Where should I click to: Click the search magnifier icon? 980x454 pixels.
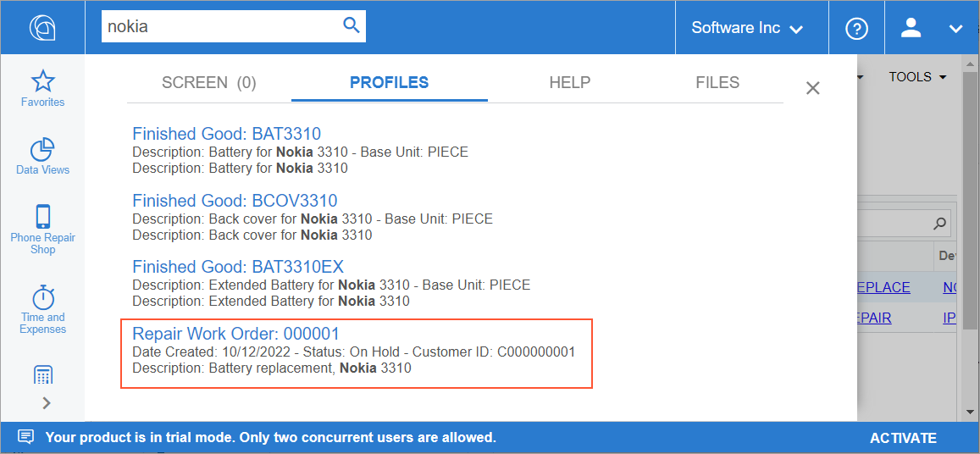pos(351,25)
